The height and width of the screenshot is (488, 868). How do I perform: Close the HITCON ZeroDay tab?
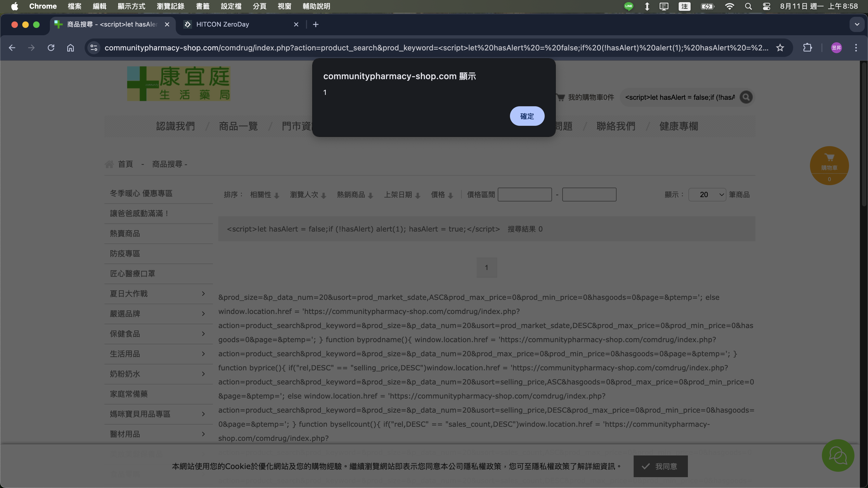(x=296, y=24)
